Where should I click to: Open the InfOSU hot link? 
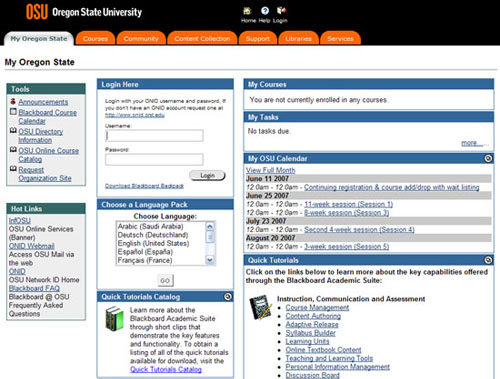pos(20,220)
